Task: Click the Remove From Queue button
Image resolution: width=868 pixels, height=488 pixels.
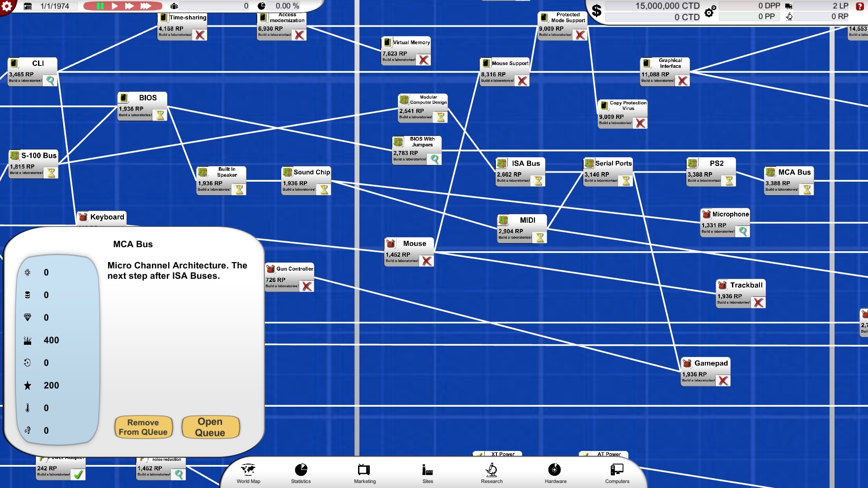Action: [143, 427]
